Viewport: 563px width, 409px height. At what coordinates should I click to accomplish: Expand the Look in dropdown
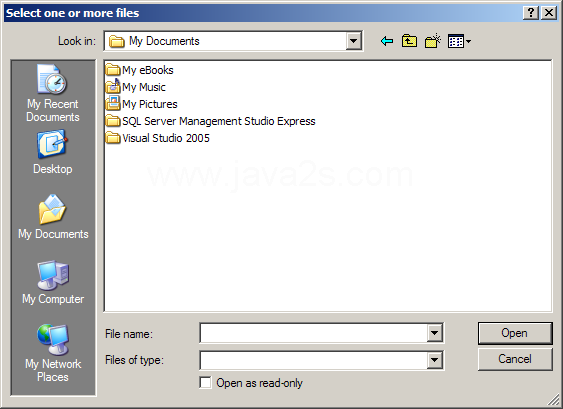point(353,41)
